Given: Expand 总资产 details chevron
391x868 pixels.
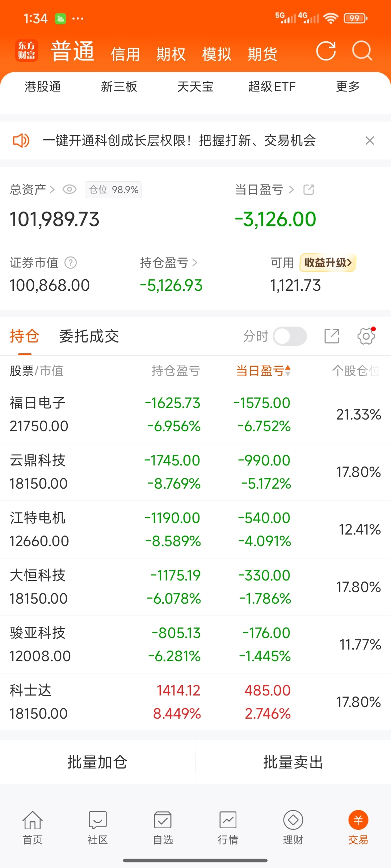Looking at the screenshot, I should pyautogui.click(x=52, y=190).
